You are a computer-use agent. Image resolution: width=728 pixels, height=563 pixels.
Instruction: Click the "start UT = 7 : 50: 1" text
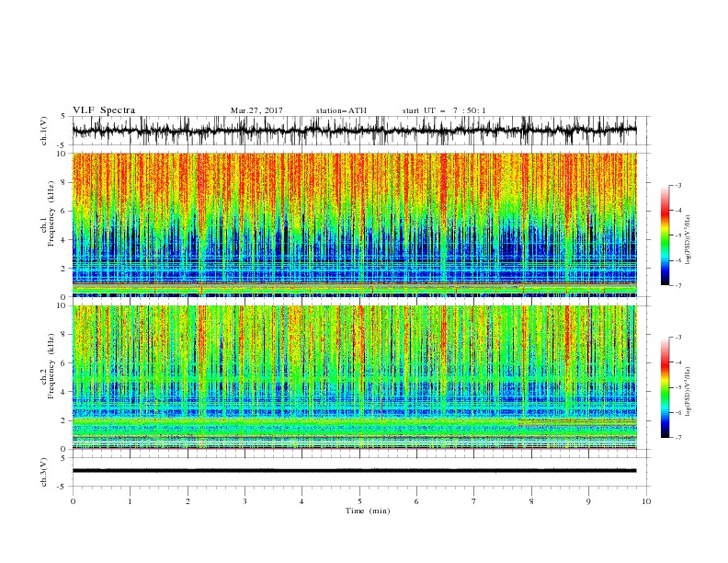point(444,110)
